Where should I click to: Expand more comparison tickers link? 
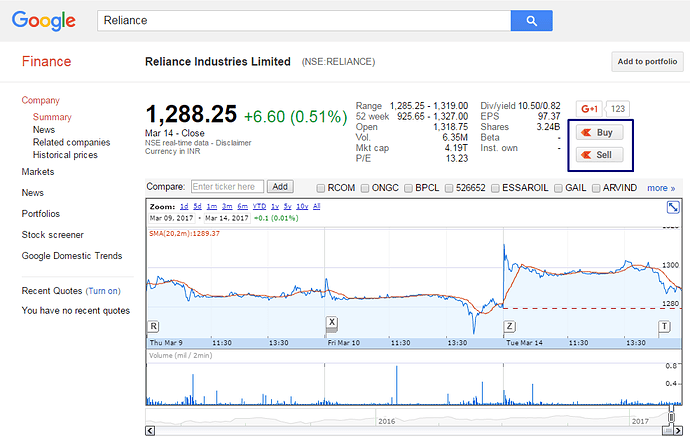661,188
